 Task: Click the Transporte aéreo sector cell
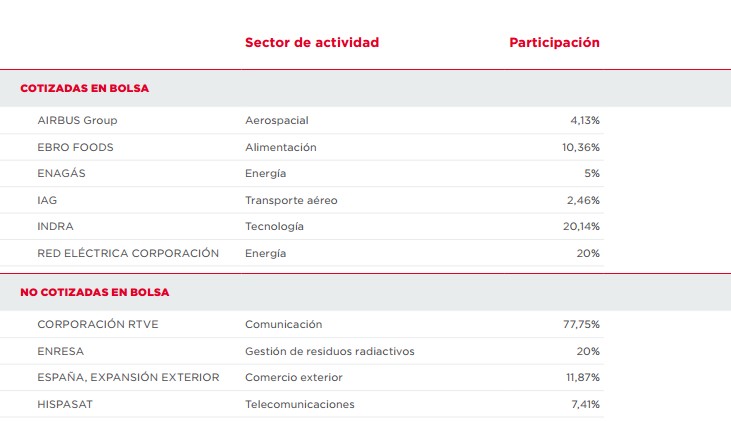(x=291, y=200)
